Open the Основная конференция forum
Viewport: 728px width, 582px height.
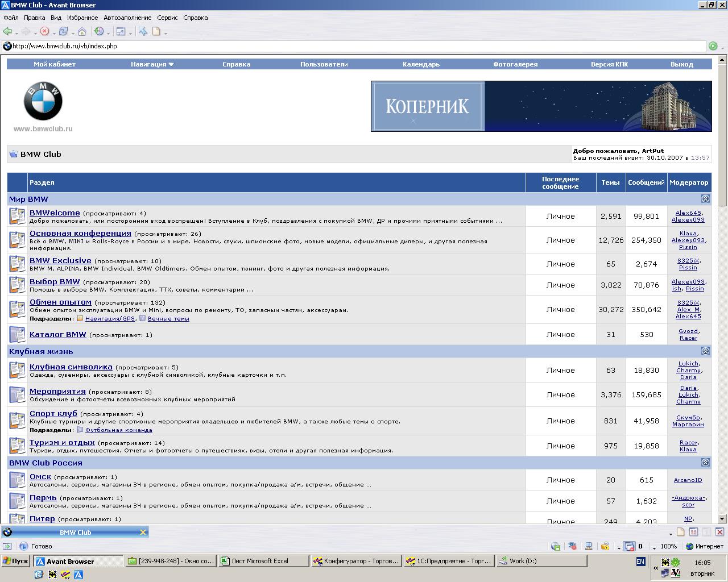click(80, 233)
